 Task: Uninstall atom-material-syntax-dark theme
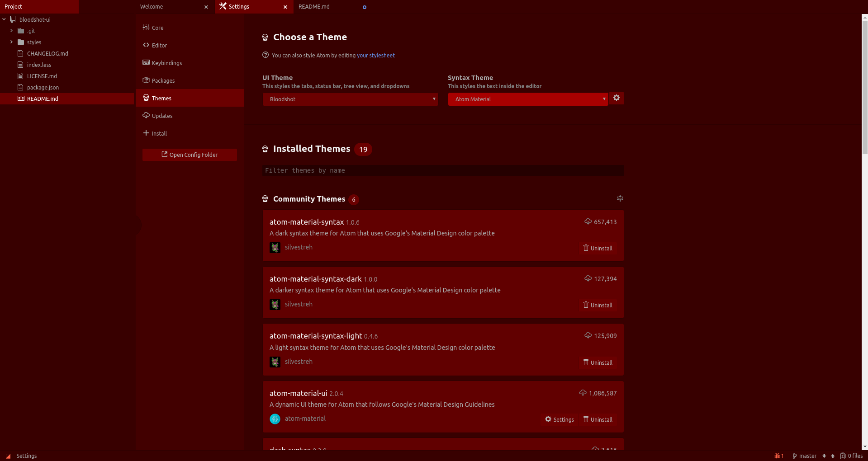pyautogui.click(x=598, y=305)
